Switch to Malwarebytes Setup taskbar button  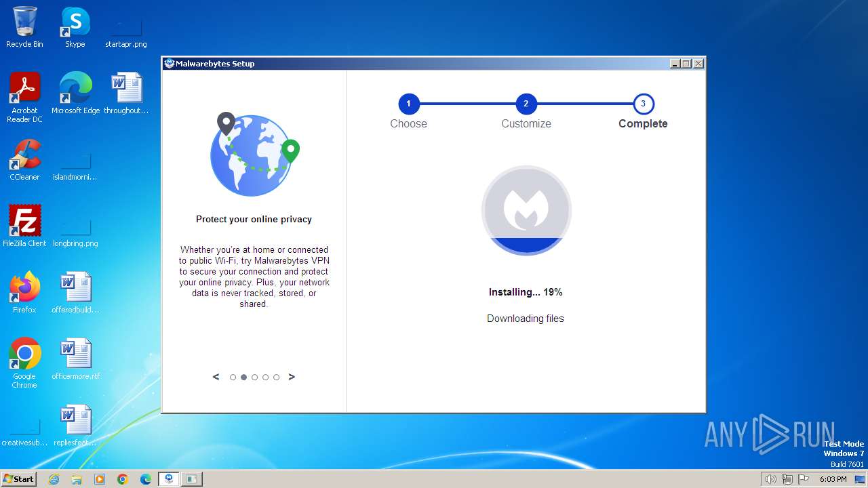[x=169, y=479]
